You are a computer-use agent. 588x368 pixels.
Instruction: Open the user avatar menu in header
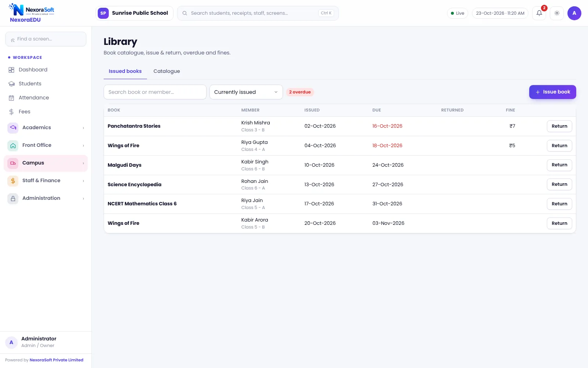574,13
